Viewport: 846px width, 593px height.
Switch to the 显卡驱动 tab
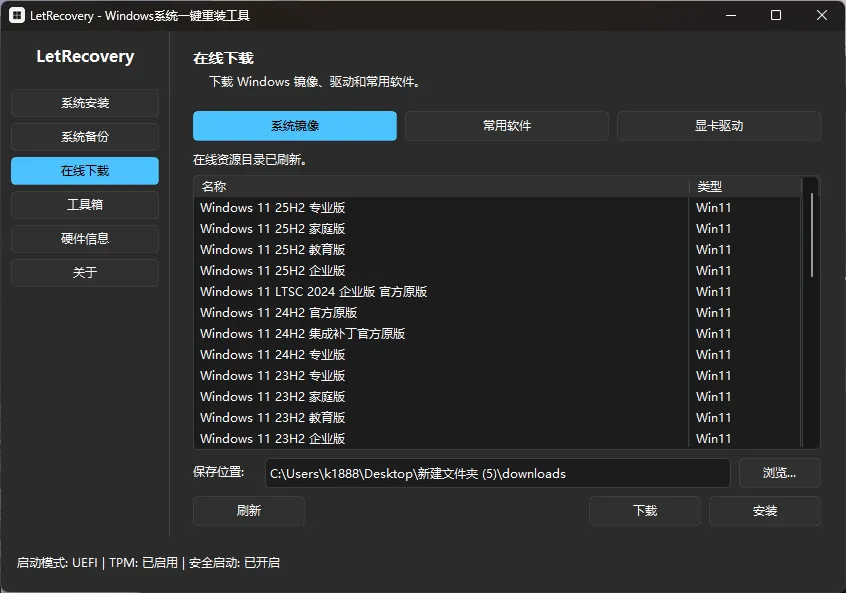coord(719,126)
